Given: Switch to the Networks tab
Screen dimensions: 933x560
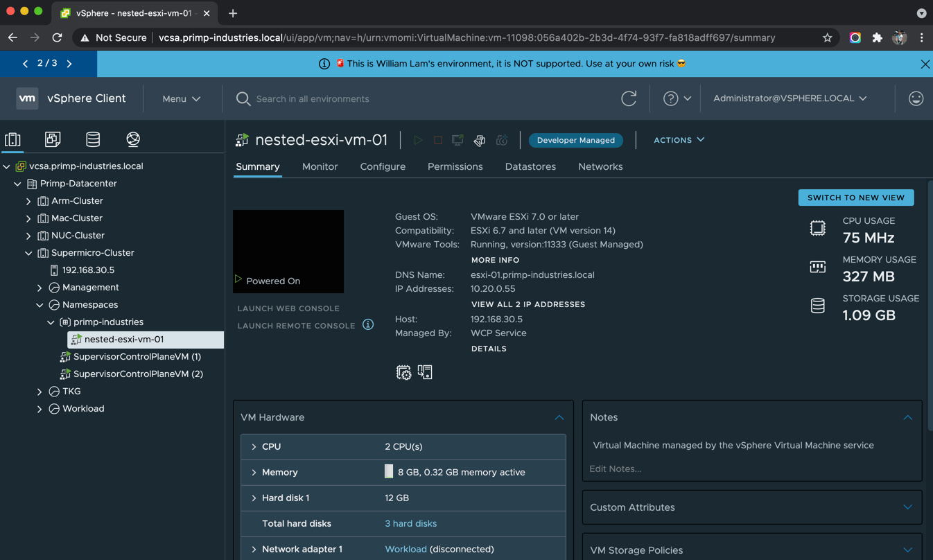Looking at the screenshot, I should point(600,167).
